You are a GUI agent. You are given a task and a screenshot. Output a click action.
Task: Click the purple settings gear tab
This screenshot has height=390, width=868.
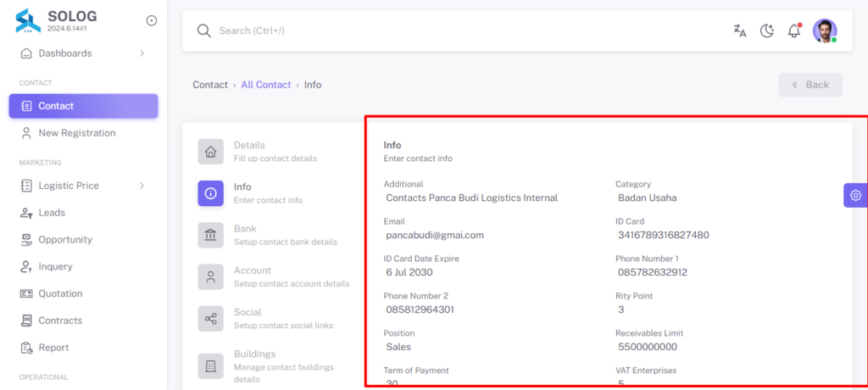click(855, 195)
